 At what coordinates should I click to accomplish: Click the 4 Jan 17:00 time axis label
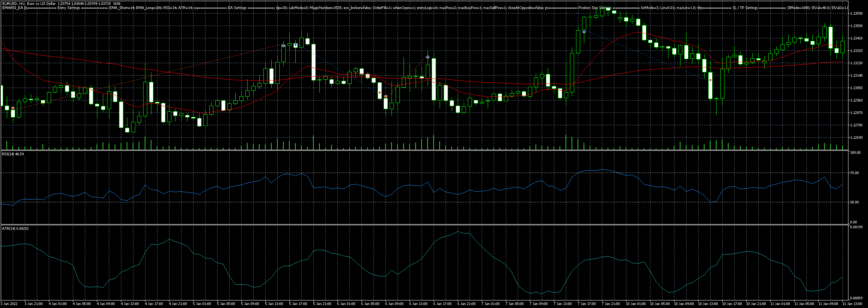click(x=154, y=303)
